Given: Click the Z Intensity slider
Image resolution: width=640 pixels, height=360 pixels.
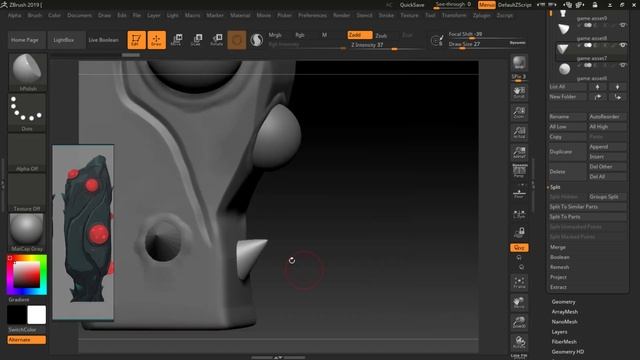Looking at the screenshot, I should 386,45.
